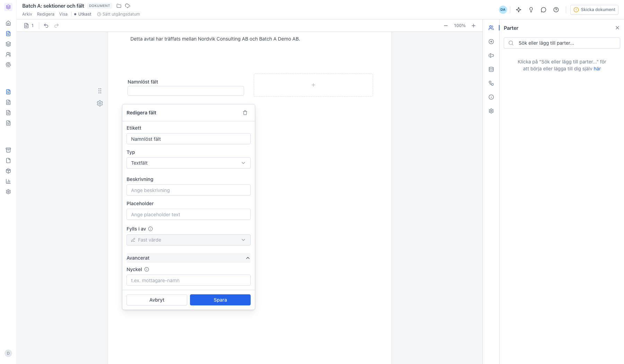624x364 pixels.
Task: Click Spara to save the field
Action: [220, 300]
